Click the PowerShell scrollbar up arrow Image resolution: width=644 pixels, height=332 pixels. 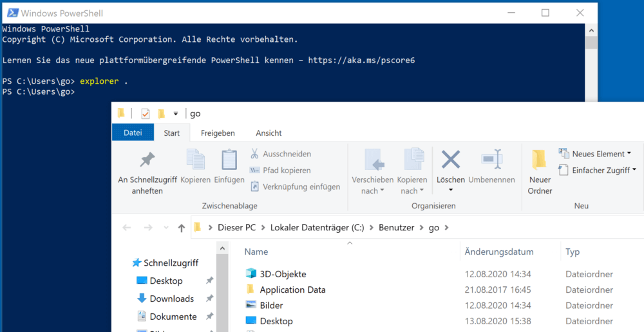pos(591,31)
